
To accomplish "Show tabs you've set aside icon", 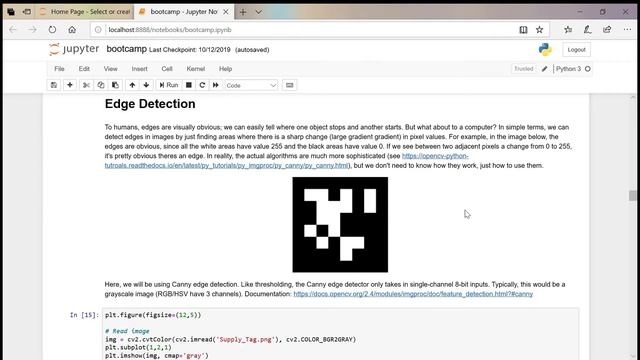I will [x=11, y=12].
